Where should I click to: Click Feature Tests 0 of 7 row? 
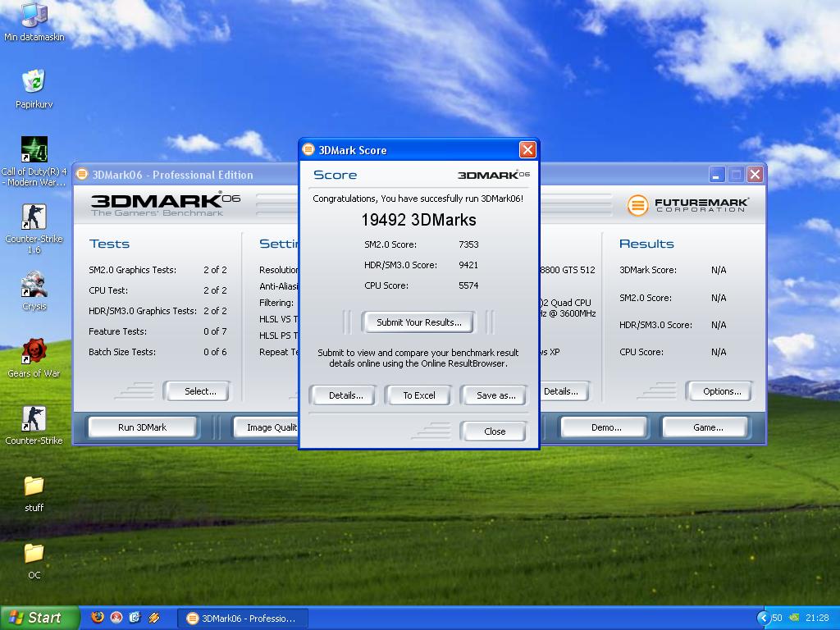point(157,331)
